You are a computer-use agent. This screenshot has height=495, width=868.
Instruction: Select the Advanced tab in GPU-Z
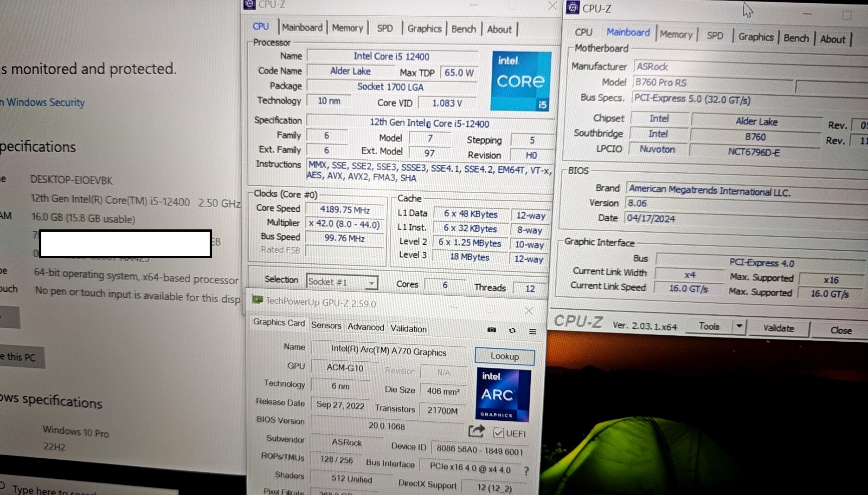coord(366,327)
